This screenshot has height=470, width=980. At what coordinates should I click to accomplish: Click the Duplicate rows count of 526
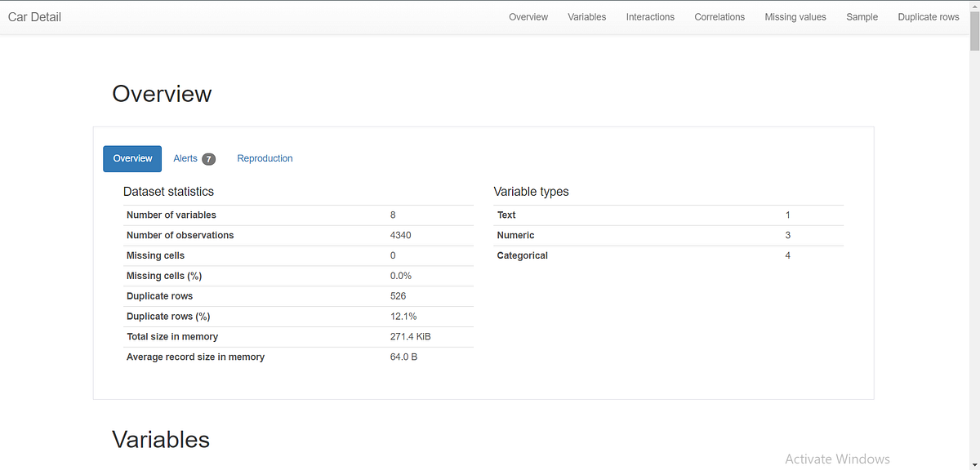(398, 295)
